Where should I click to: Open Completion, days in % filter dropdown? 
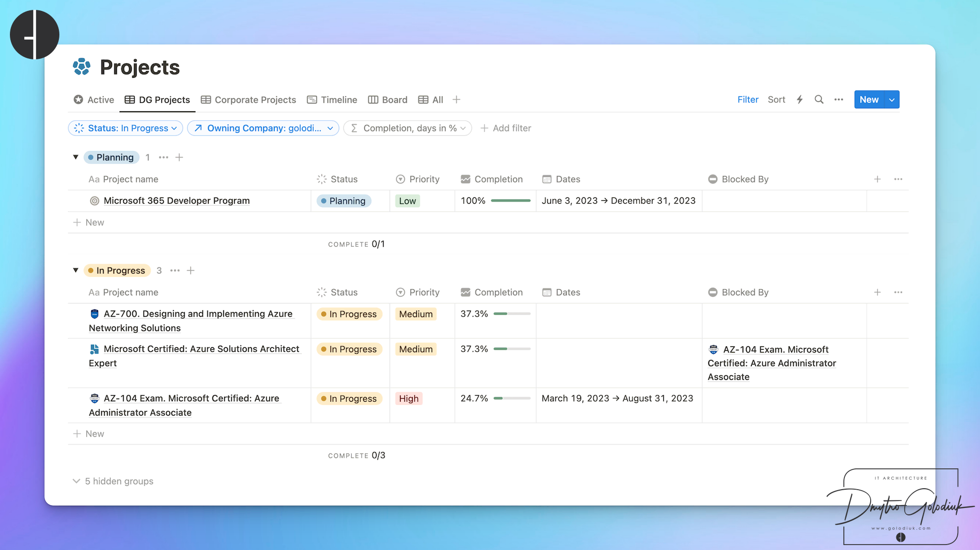(x=407, y=128)
